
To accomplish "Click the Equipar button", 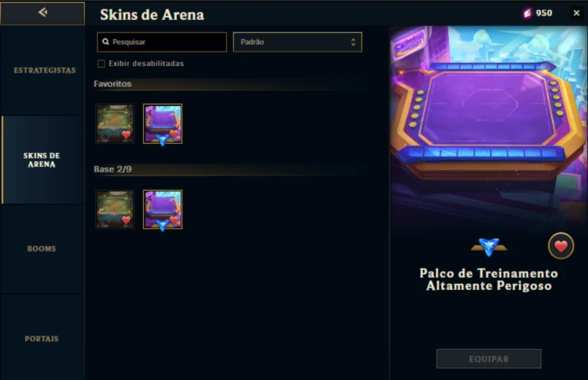I will coord(489,359).
